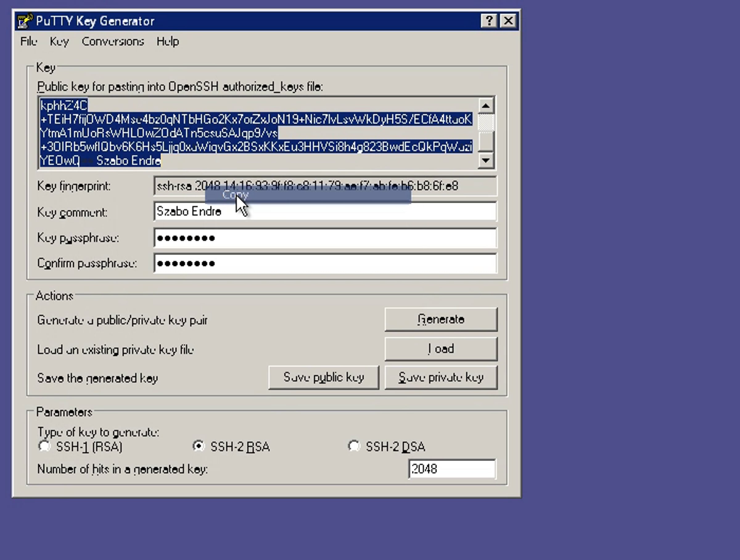Click the Load button
Viewport: 740px width, 560px height.
[x=441, y=349]
